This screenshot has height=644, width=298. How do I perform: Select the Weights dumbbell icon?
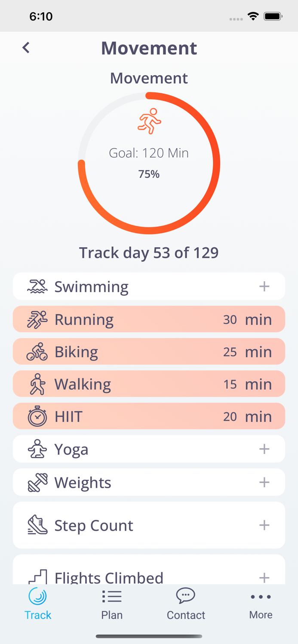tap(37, 481)
